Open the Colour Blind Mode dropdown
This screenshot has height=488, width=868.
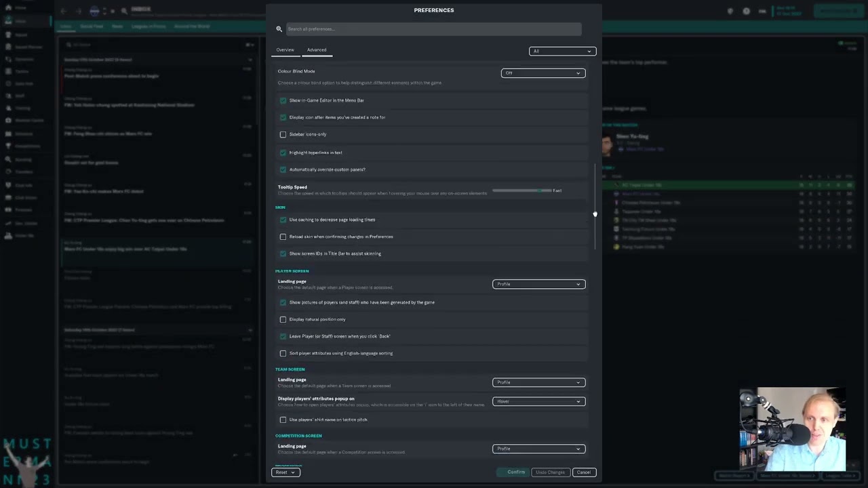[x=542, y=73]
